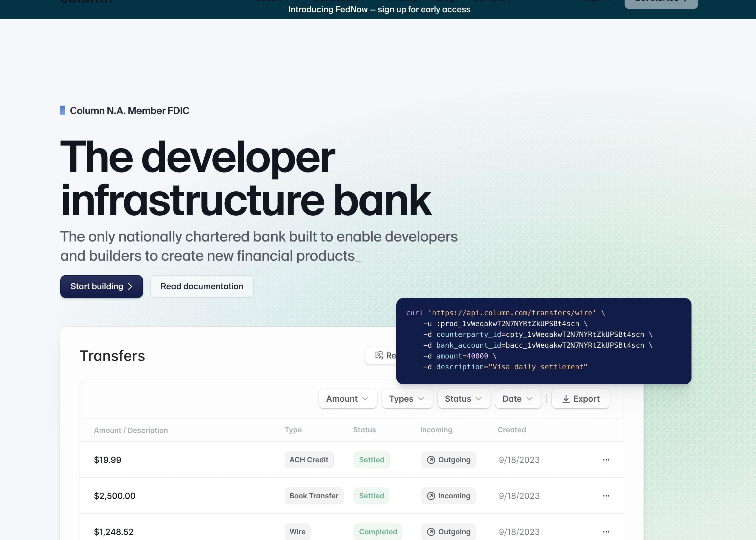Click the ellipsis icon on $1,248.52 row
Image resolution: width=756 pixels, height=540 pixels.
(x=606, y=532)
